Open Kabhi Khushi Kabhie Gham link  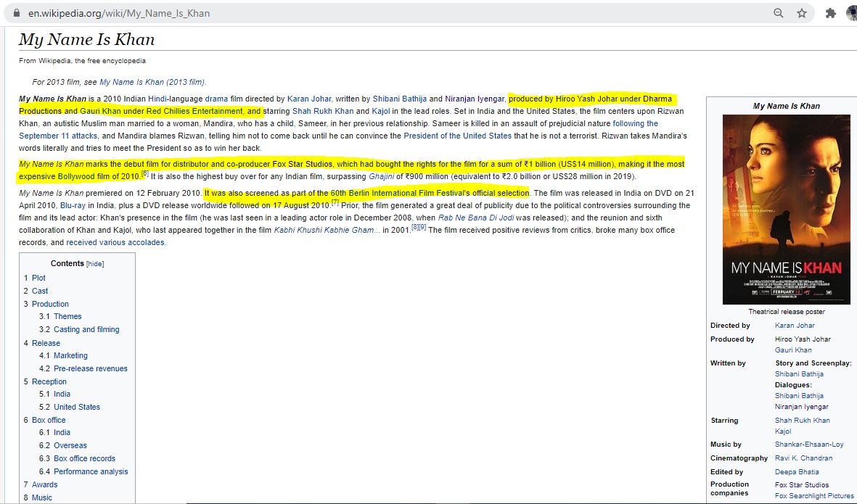point(327,230)
